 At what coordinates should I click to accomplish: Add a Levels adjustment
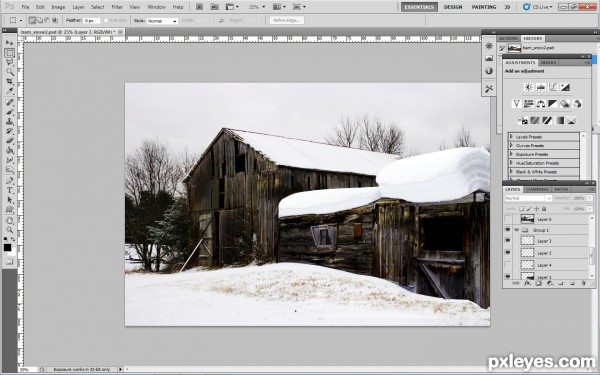pos(541,87)
